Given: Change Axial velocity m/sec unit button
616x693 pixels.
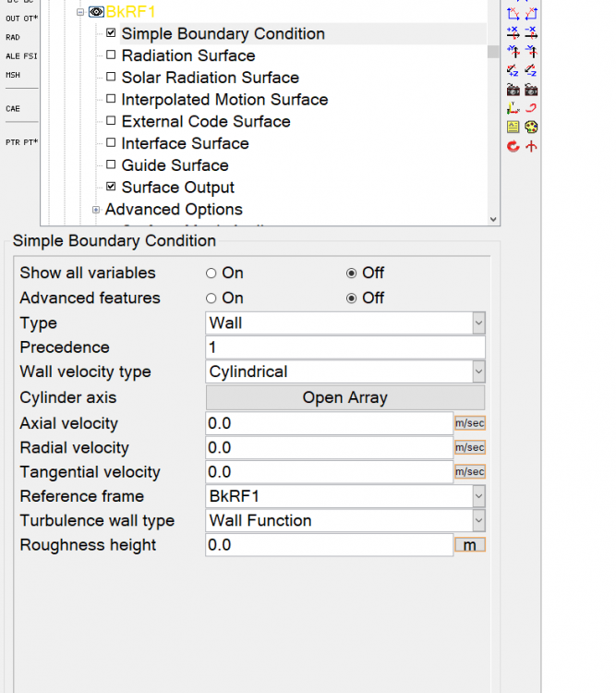Looking at the screenshot, I should coord(470,423).
